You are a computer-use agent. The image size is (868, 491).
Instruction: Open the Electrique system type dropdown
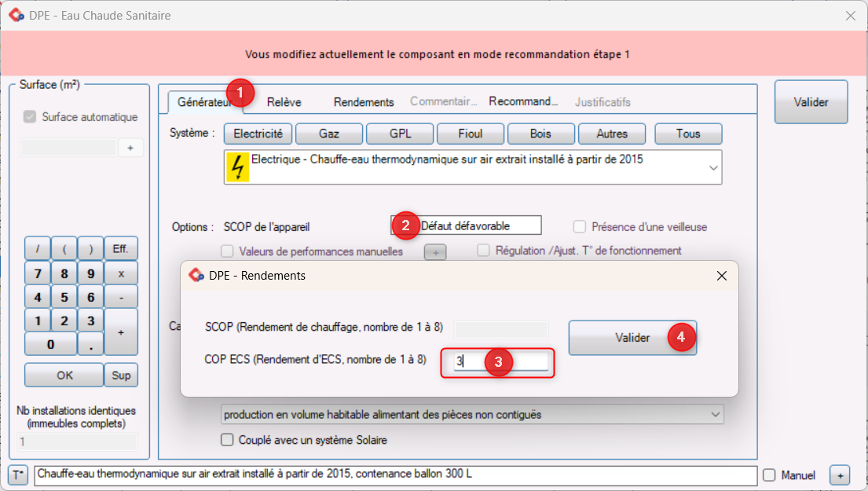(712, 167)
